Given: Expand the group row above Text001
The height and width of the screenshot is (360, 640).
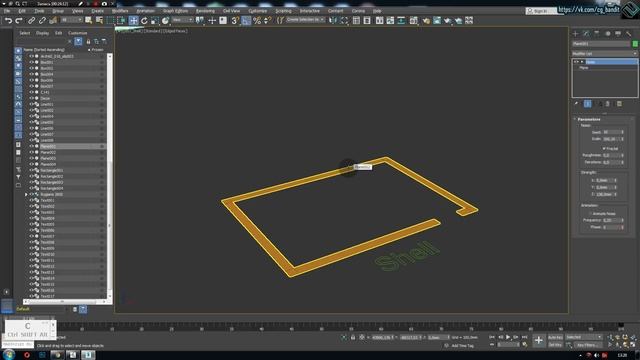Looking at the screenshot, I should click(26, 195).
